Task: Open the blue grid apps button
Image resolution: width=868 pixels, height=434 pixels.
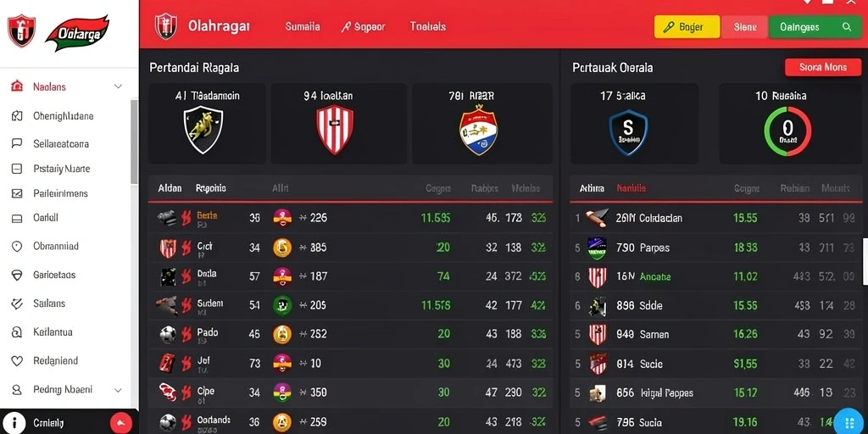Action: [849, 422]
